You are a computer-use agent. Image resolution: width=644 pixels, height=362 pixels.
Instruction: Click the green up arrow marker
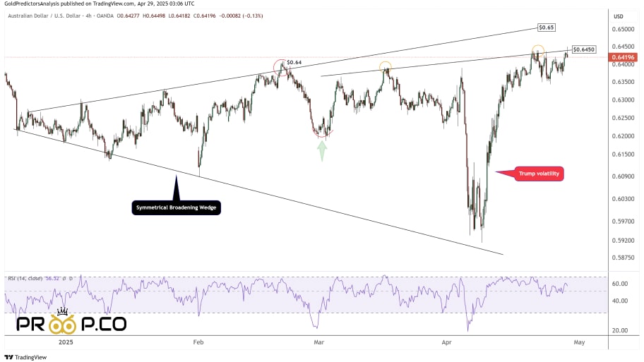[x=322, y=150]
